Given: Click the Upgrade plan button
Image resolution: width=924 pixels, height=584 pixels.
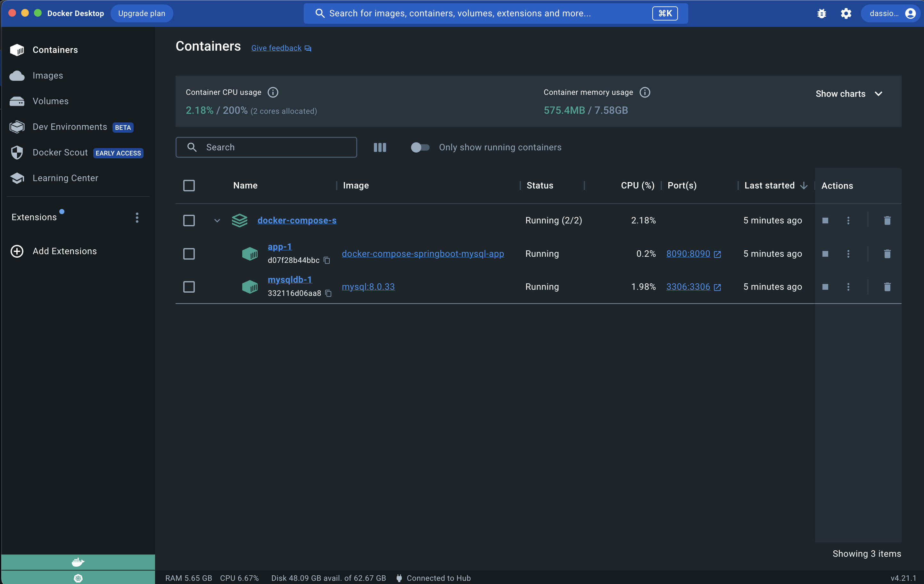Looking at the screenshot, I should point(142,13).
